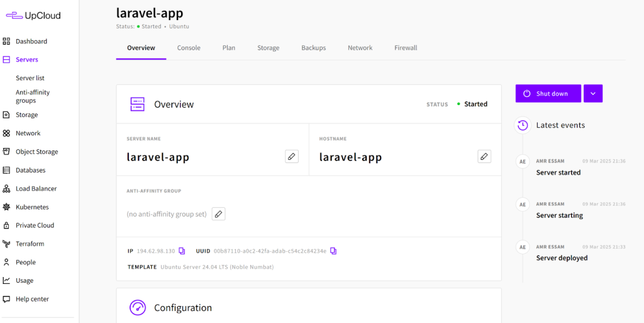644x323 pixels.
Task: Expand the dropdown arrow beside Shut down
Action: [593, 94]
